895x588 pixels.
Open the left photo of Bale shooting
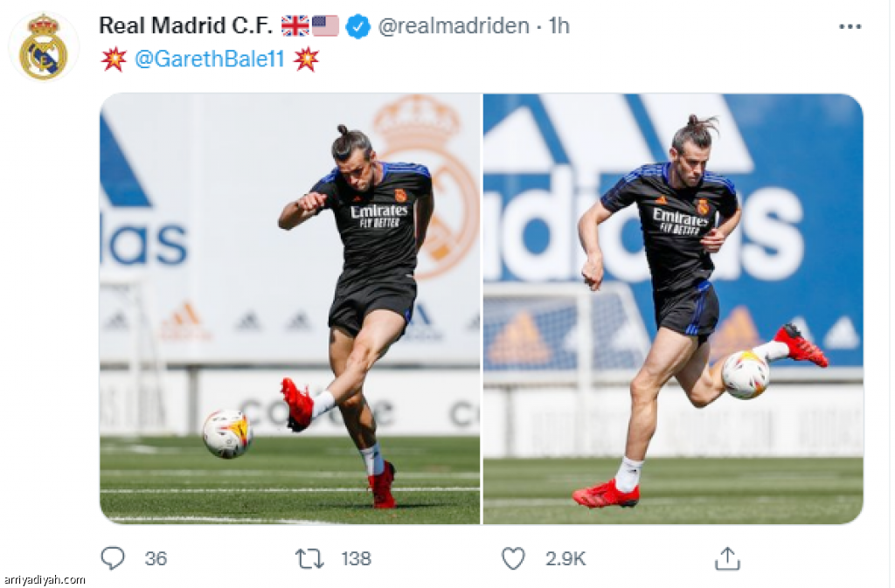tap(290, 308)
